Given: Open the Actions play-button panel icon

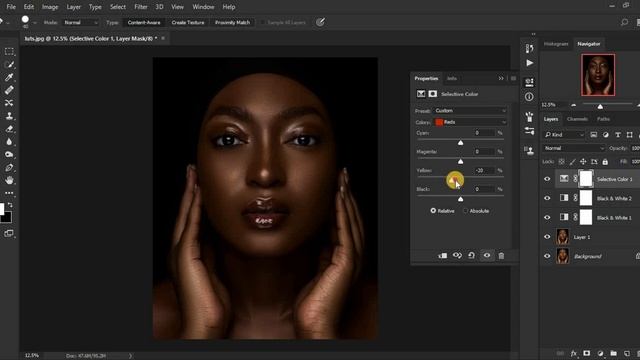Looking at the screenshot, I should point(529,63).
